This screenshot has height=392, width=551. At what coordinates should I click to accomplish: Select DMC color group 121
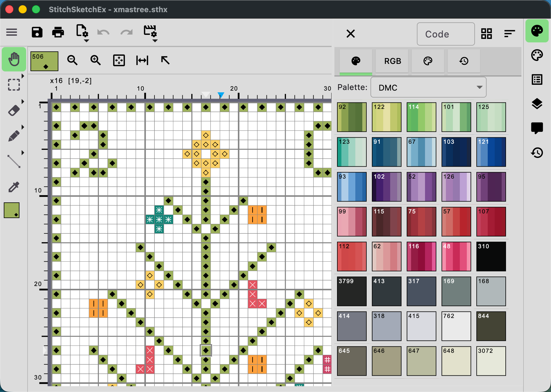coord(491,152)
